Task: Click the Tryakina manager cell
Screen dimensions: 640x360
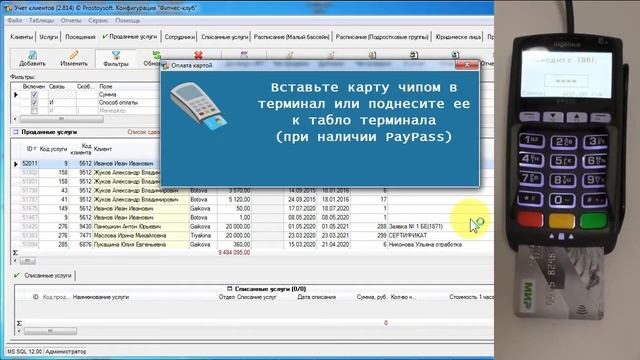Action: [x=203, y=236]
